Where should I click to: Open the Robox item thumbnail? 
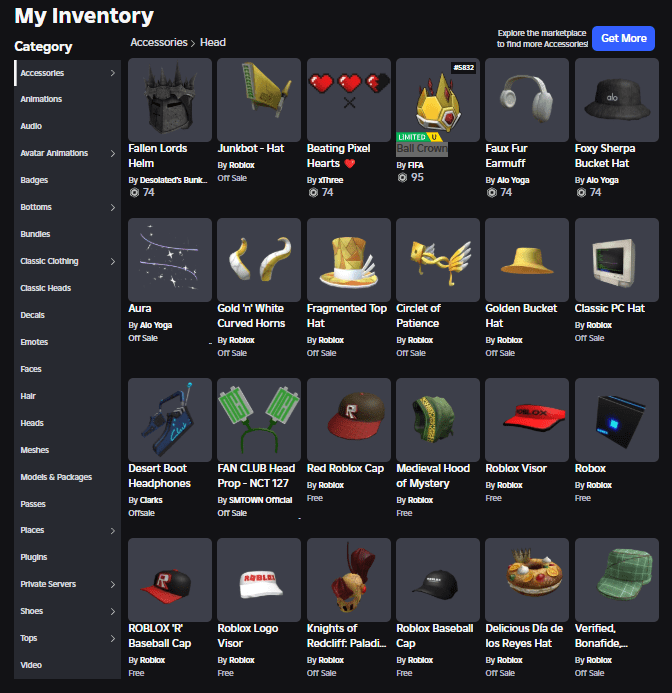click(617, 420)
